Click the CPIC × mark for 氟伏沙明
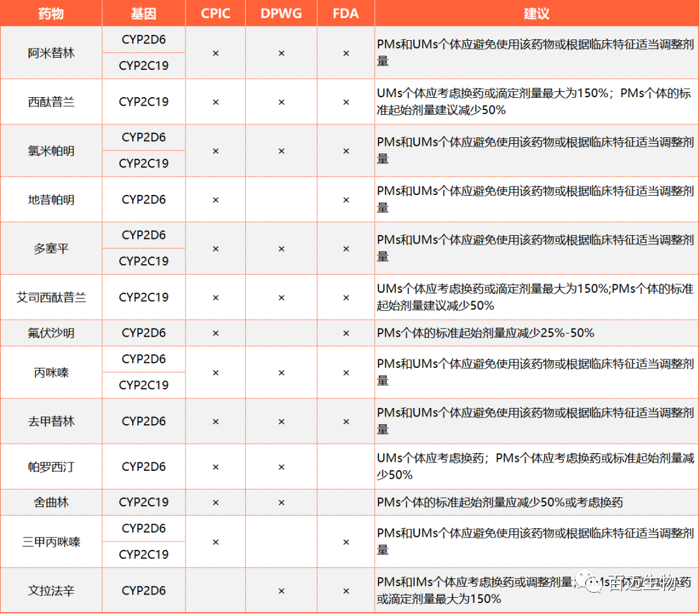The width and height of the screenshot is (700, 614). (x=216, y=334)
